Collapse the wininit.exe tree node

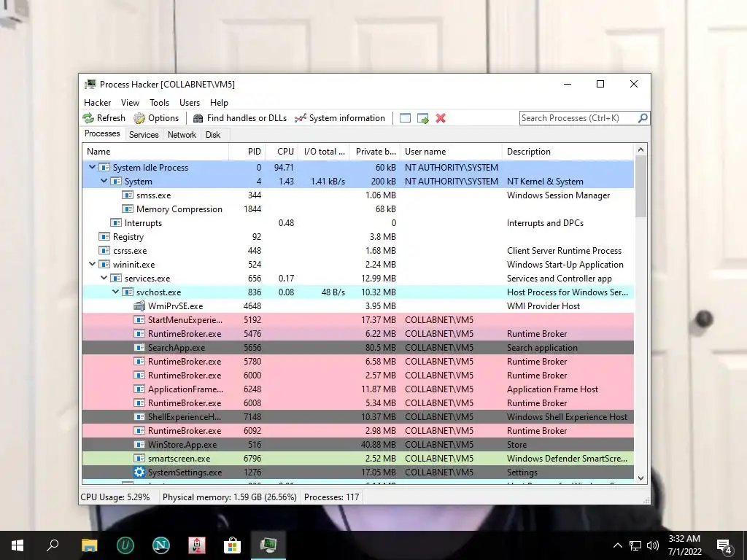click(93, 264)
